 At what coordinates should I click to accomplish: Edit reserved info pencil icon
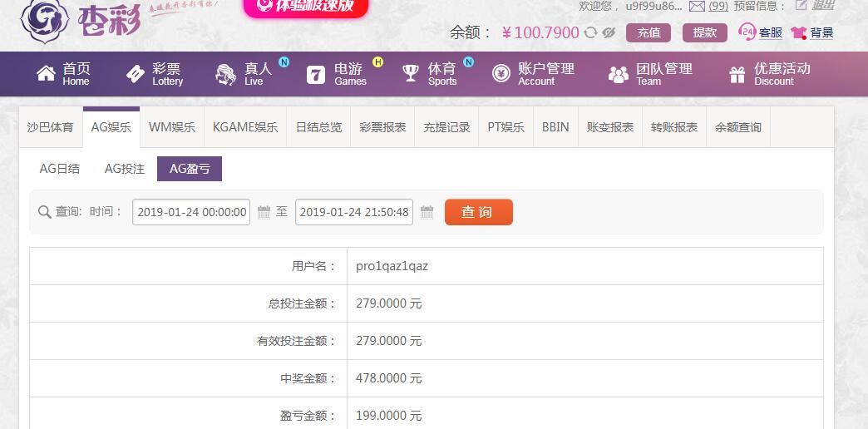tap(801, 5)
